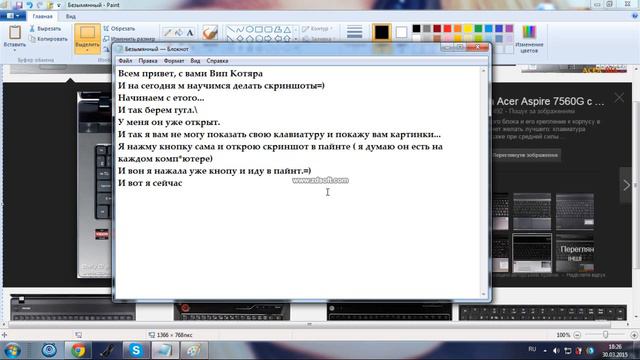The width and height of the screenshot is (640, 360).
Task: Open the line thickness selector
Action: coord(354,32)
